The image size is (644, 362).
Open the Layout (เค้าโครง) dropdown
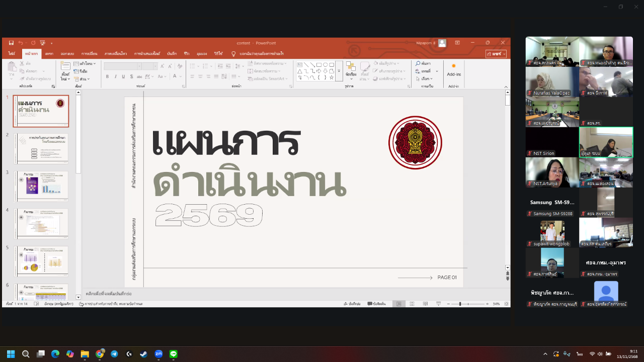pyautogui.click(x=85, y=64)
